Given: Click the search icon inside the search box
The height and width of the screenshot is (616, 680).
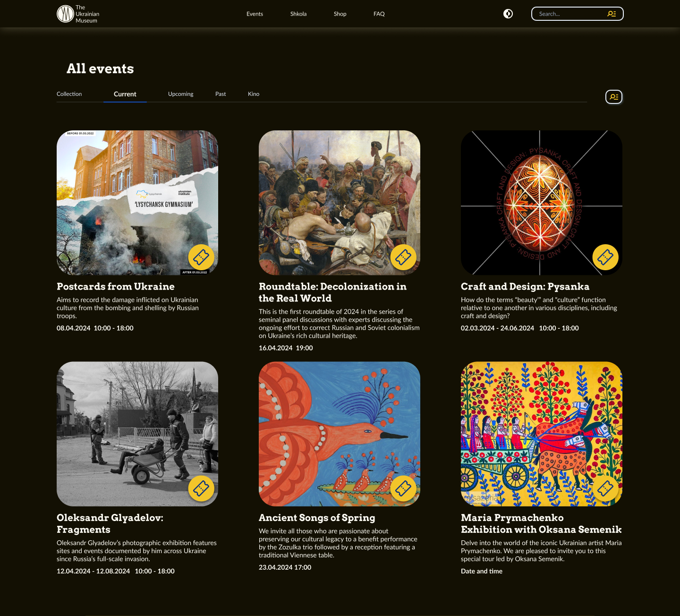Looking at the screenshot, I should coord(612,14).
